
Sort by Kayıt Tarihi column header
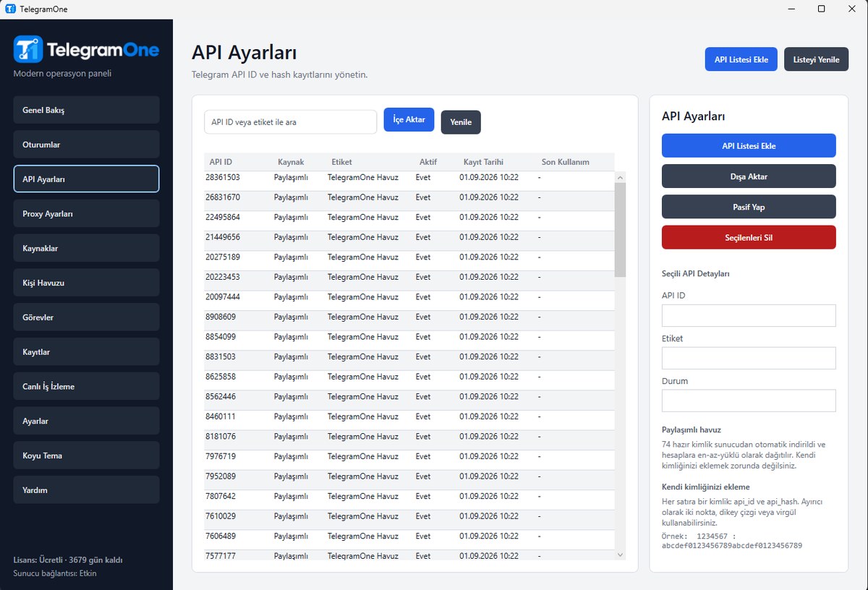click(497, 162)
